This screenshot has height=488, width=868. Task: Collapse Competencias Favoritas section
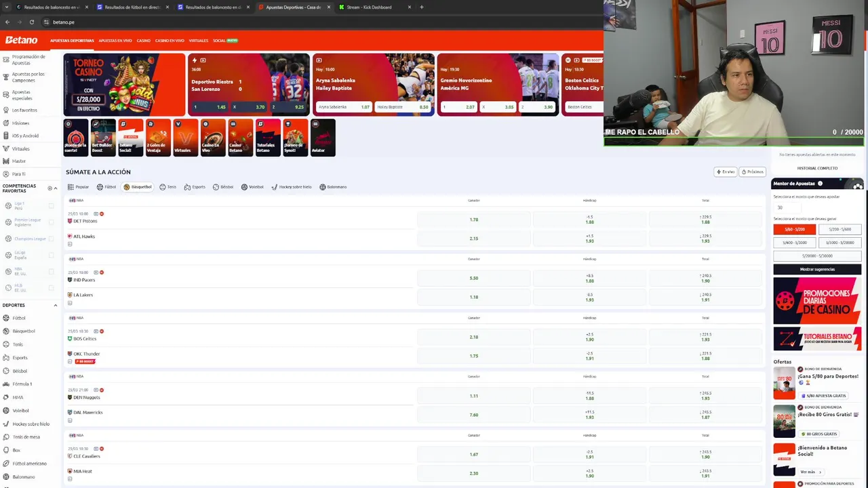56,188
